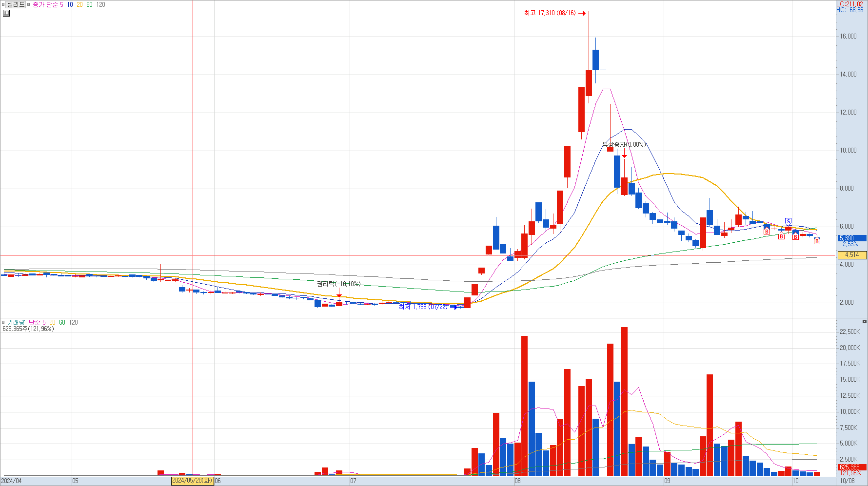Click the 2024/04 date axis label
The image size is (868, 486).
pyautogui.click(x=11, y=481)
